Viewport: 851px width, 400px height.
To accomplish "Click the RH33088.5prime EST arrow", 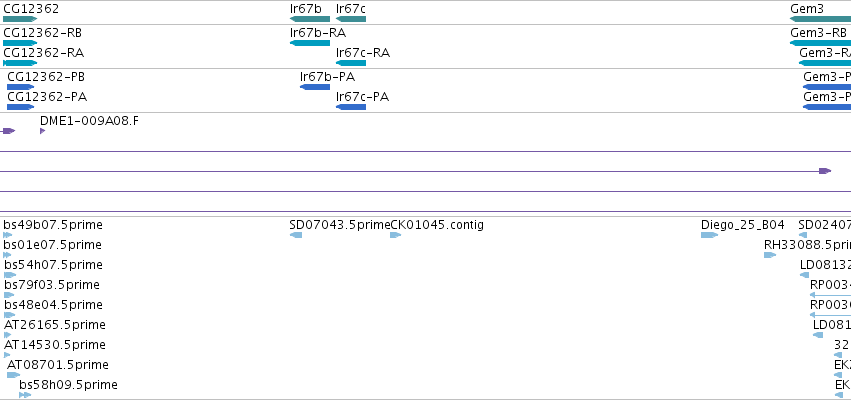I will point(770,255).
